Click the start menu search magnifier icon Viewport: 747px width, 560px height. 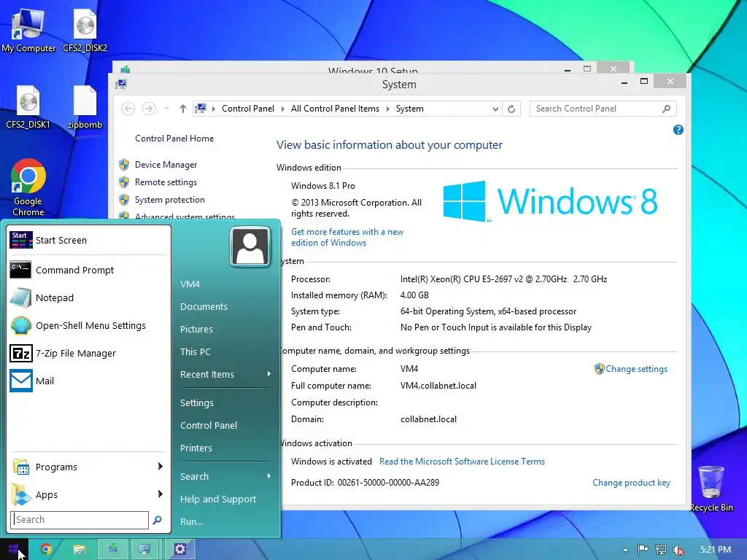[158, 520]
